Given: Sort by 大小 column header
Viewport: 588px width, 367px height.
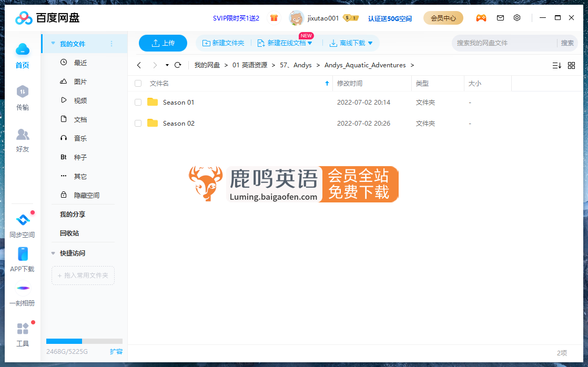Looking at the screenshot, I should tap(474, 83).
